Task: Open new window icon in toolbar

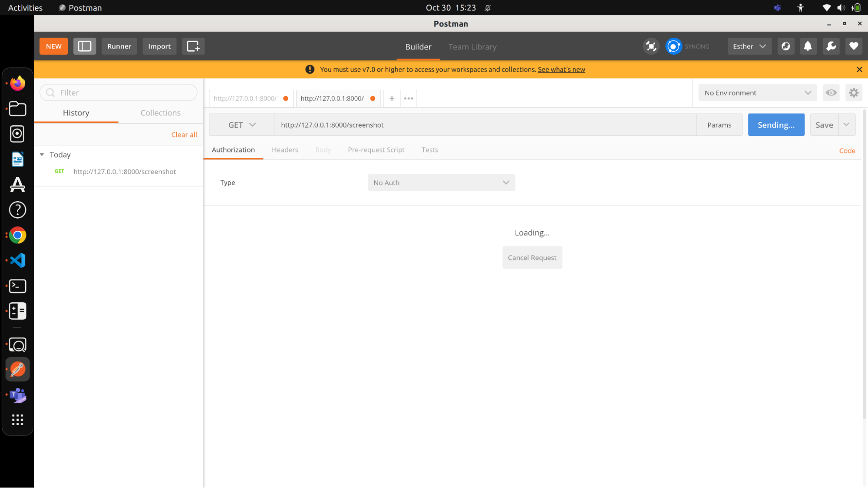Action: (193, 46)
